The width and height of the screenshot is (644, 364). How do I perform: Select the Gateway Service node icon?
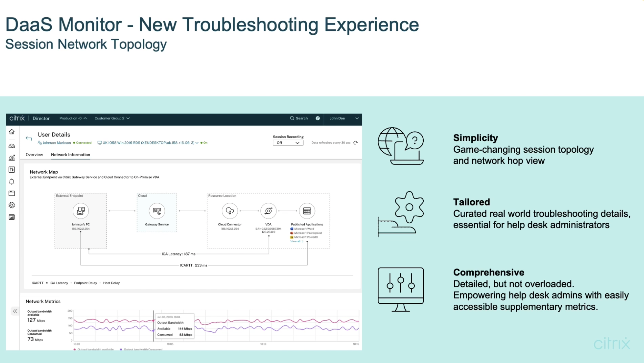tap(157, 211)
